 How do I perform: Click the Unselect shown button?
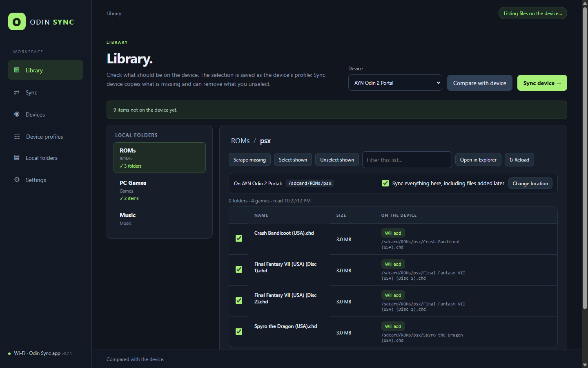[x=337, y=160]
